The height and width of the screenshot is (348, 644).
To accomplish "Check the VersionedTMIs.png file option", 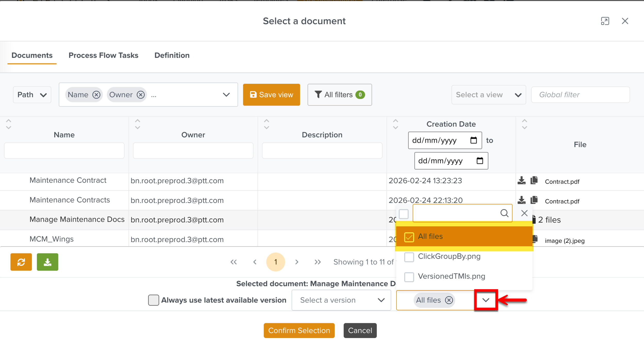I will pos(409,277).
